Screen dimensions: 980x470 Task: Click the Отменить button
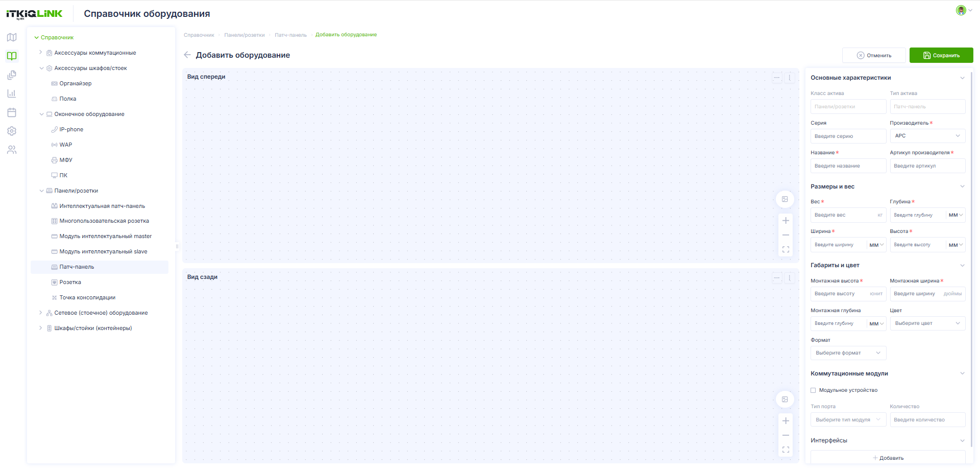click(874, 55)
